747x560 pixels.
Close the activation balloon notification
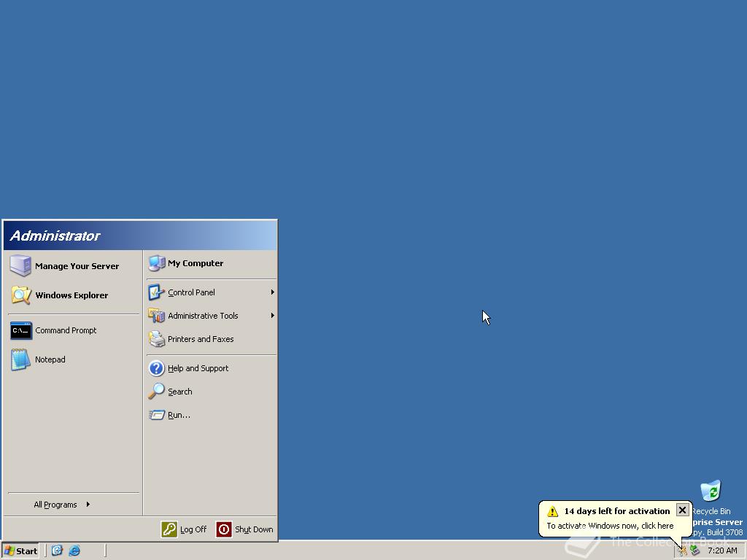682,510
